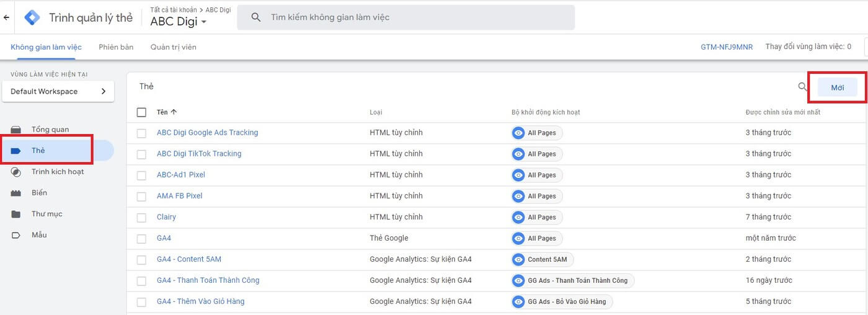The height and width of the screenshot is (315, 868).
Task: Click the 7 tháng trước cell
Action: (x=768, y=217)
